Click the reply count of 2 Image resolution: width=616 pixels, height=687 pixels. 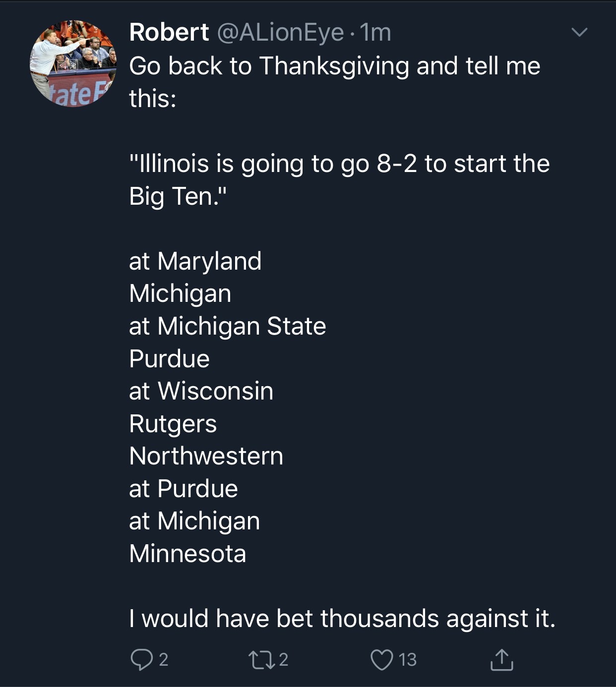(164, 660)
